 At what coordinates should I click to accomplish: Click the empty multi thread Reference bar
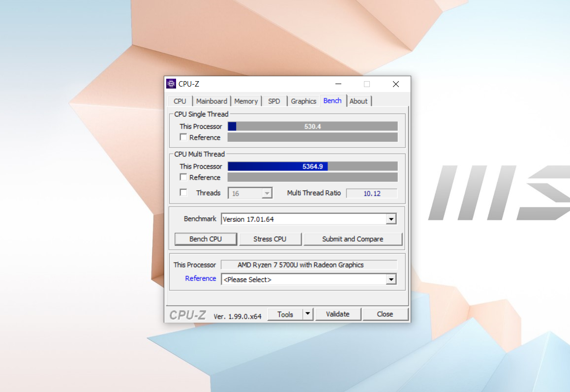point(313,177)
